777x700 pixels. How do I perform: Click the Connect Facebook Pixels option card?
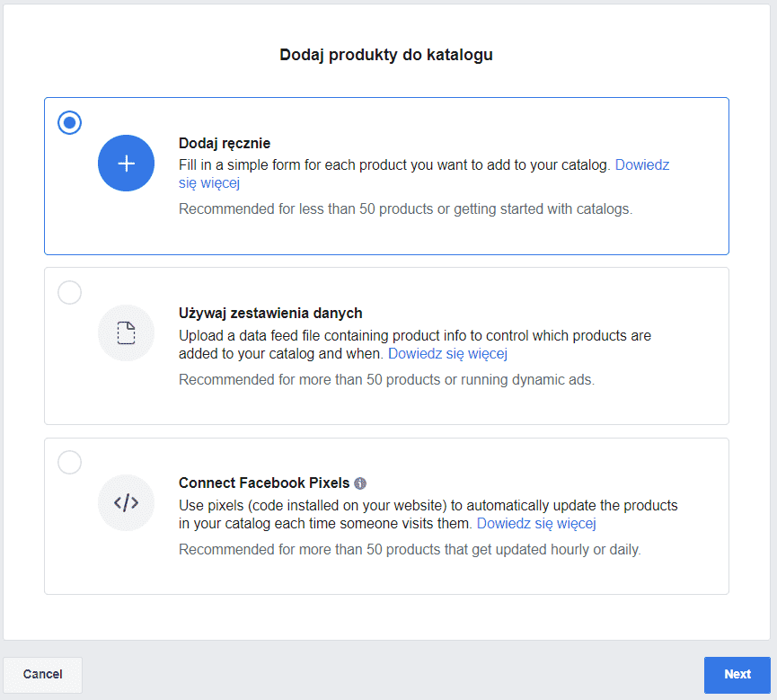(x=386, y=516)
